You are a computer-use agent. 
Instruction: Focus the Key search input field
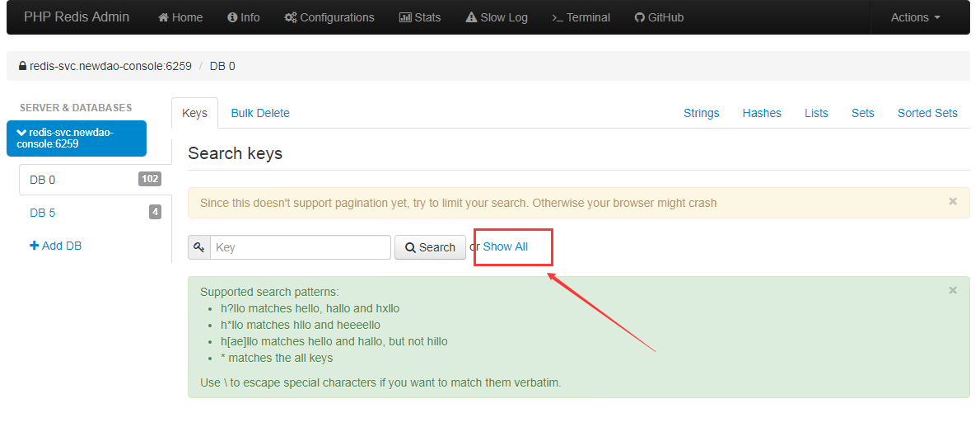click(x=300, y=247)
